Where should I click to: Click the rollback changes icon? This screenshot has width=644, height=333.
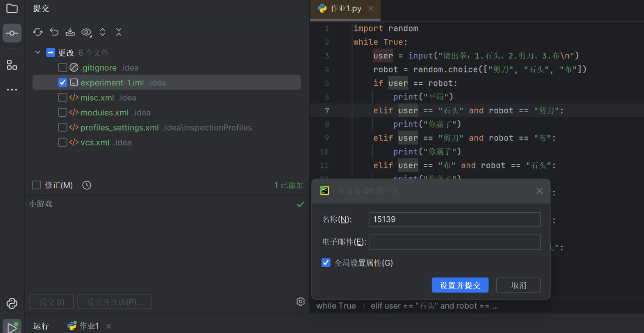coord(54,32)
